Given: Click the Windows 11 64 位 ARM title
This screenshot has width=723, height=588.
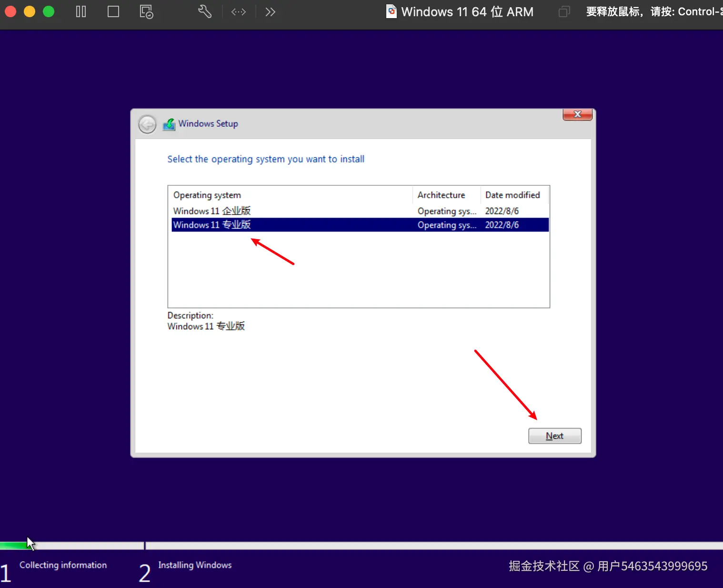Looking at the screenshot, I should click(x=467, y=11).
